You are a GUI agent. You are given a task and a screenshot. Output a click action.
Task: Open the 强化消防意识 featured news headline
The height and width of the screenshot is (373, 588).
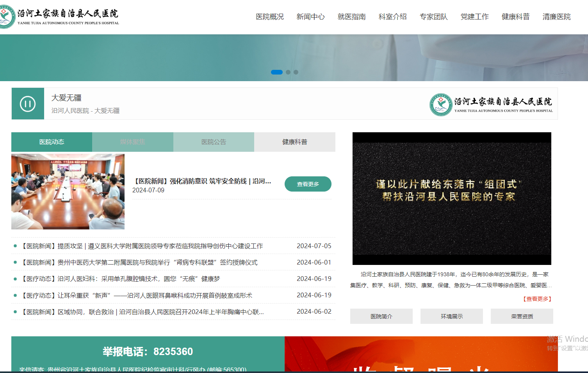pyautogui.click(x=202, y=181)
